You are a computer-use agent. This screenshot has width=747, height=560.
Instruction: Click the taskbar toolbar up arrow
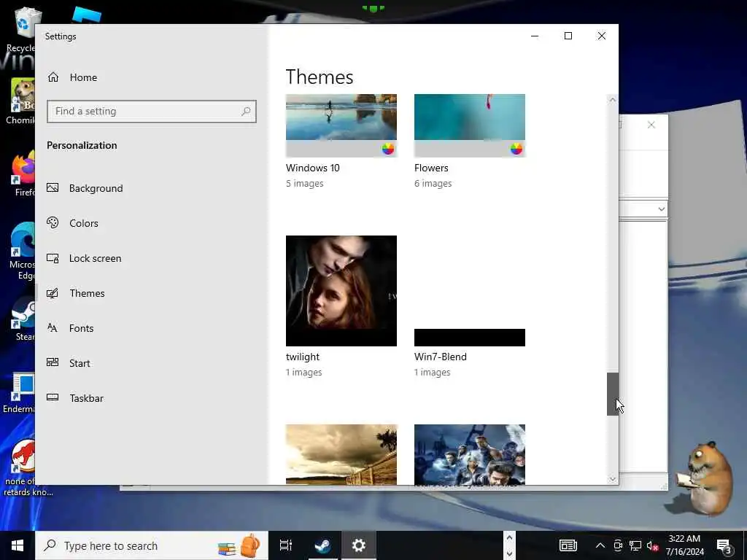[x=509, y=537]
